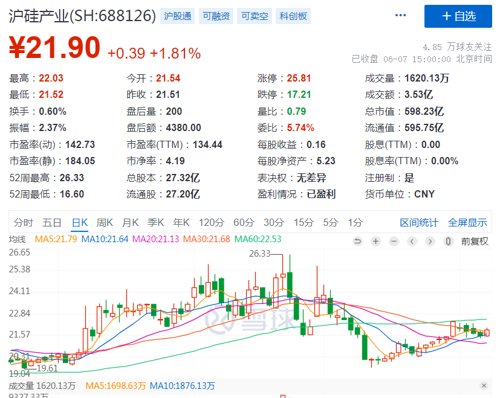Image resolution: width=500 pixels, height=398 pixels.
Task: Click the chart reset (undo arrow) icon
Action: (x=357, y=241)
